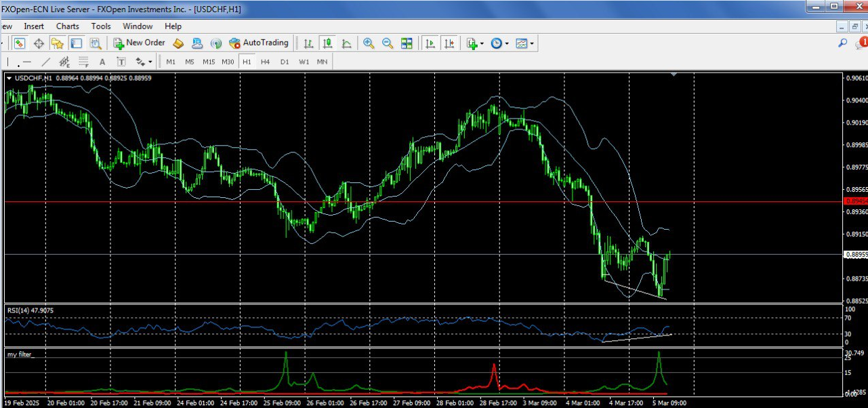Screen dimensions: 868x408
Task: Select the D1 timeframe button
Action: [285, 62]
